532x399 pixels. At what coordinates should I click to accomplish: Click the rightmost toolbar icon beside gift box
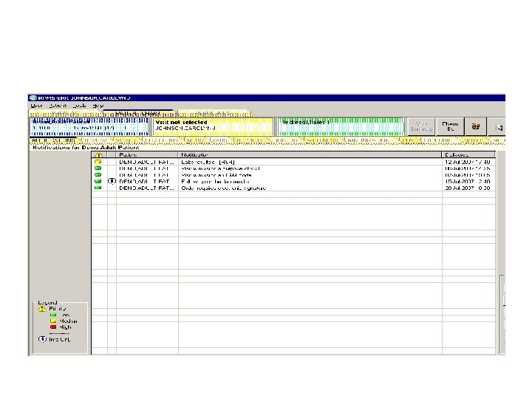pyautogui.click(x=497, y=126)
